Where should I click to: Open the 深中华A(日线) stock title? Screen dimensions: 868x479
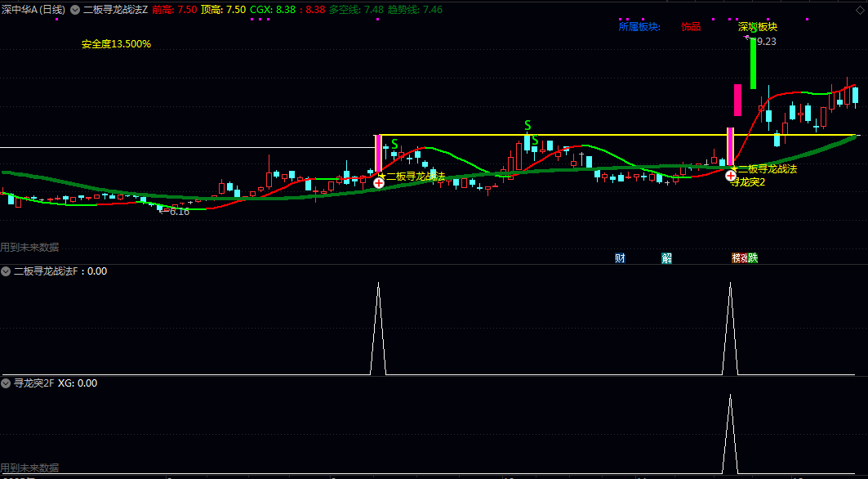tap(33, 10)
